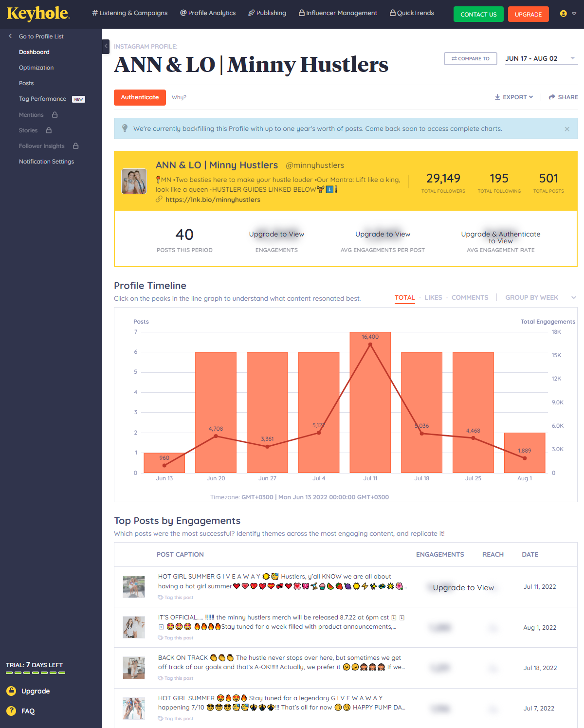Open Follower Insights in the sidebar
Screen dimensions: 584x728
[x=42, y=146]
